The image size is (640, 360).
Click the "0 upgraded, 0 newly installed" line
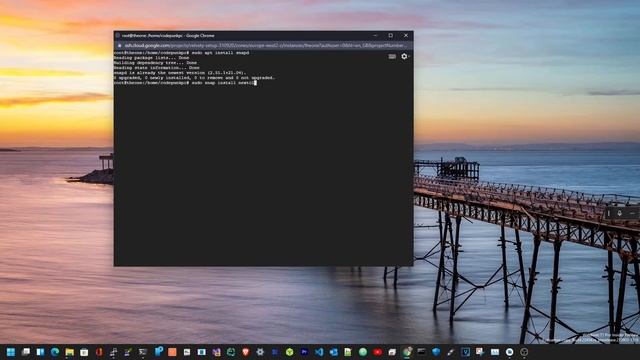pyautogui.click(x=195, y=78)
